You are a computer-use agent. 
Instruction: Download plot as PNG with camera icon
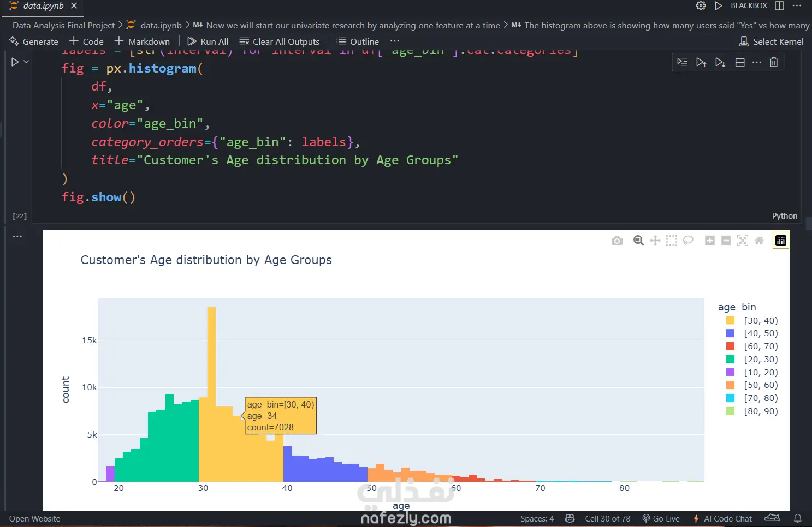click(x=617, y=241)
